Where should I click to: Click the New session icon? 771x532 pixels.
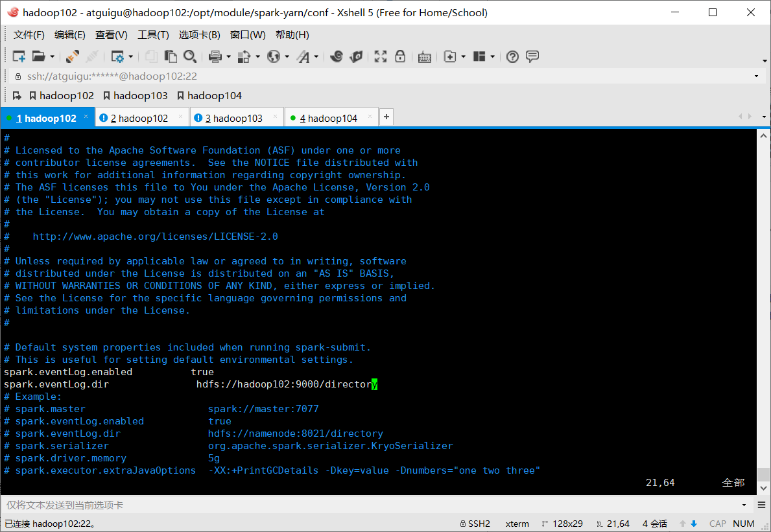click(19, 56)
